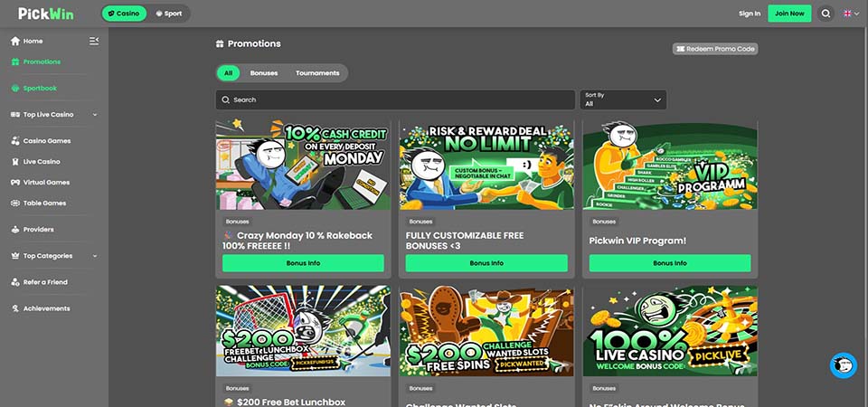Open the $200 Freebet Lunchbox Challenge banner
Viewport: 868px width, 407px height.
click(304, 331)
